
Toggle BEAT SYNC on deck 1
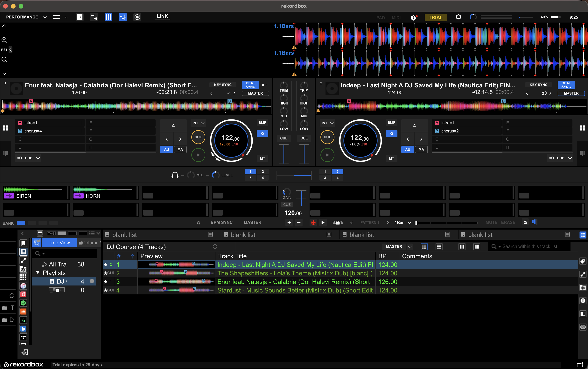250,85
